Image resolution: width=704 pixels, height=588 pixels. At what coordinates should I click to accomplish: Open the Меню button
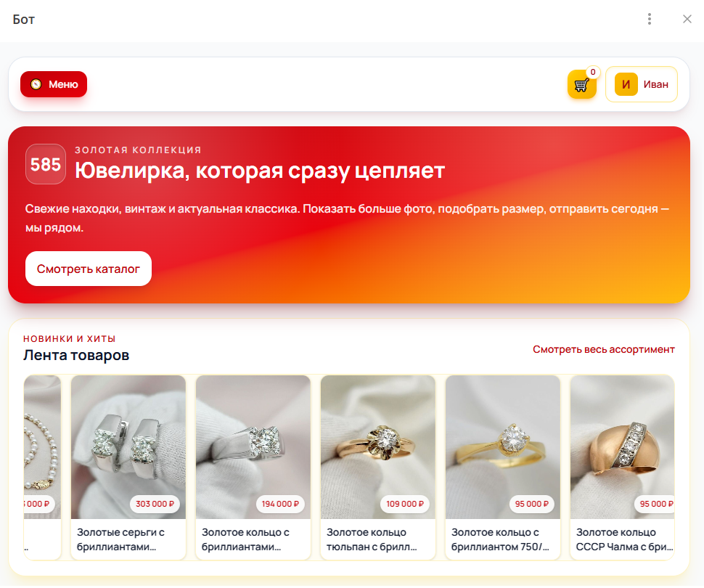[x=54, y=84]
